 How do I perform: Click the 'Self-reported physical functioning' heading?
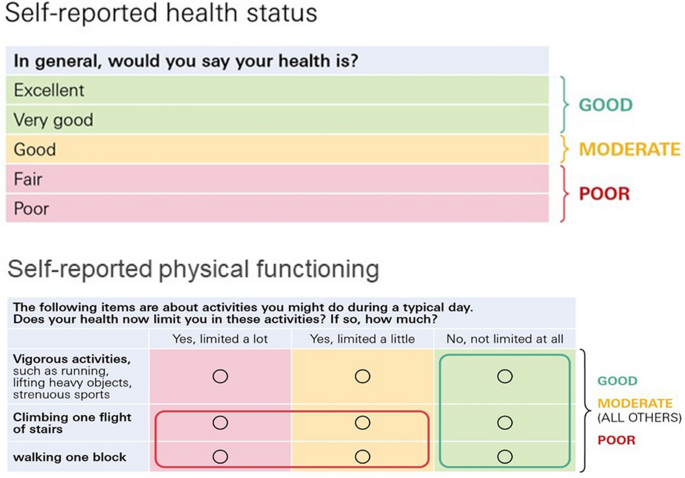point(194,269)
